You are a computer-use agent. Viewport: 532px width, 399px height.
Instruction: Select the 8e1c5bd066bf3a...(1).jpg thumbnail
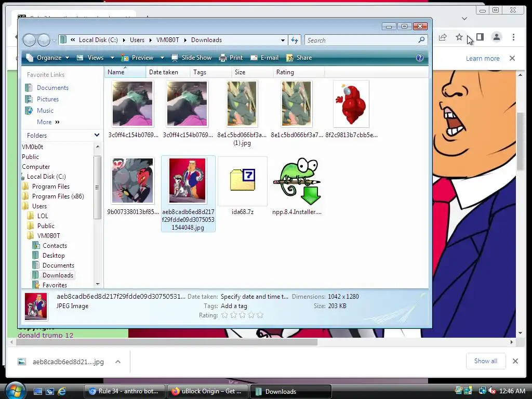coord(242,104)
